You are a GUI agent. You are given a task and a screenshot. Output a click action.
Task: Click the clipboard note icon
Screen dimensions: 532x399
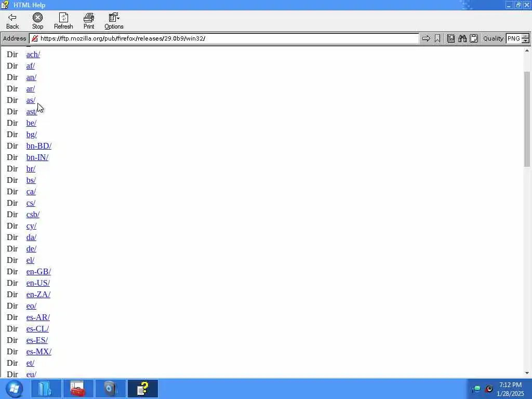pyautogui.click(x=474, y=38)
